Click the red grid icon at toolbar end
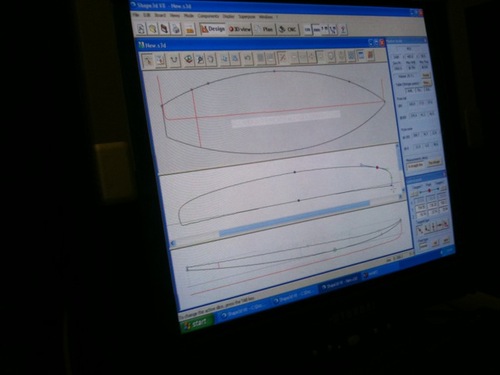Image resolution: width=500 pixels, height=375 pixels. [x=370, y=55]
